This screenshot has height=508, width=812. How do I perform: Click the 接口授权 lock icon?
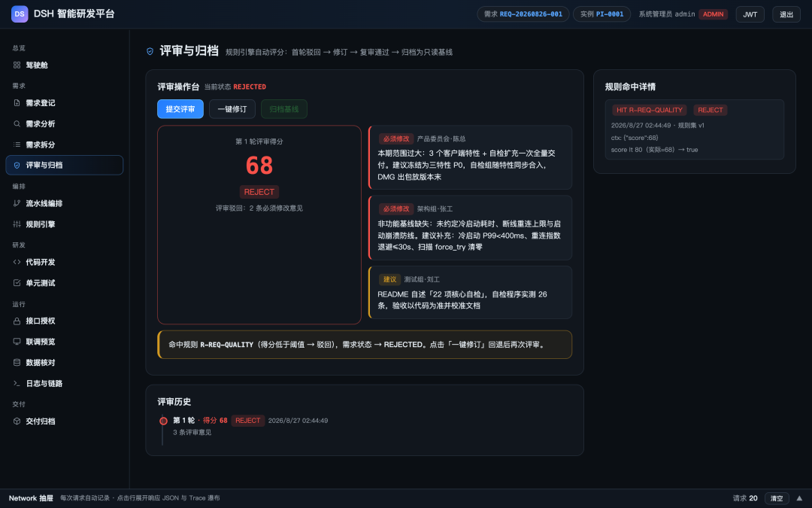(17, 321)
